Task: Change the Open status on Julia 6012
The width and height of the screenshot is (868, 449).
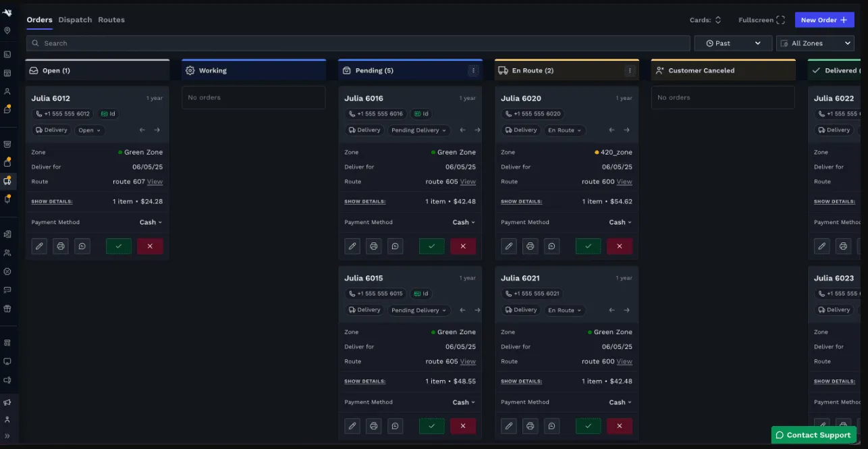Action: point(90,130)
